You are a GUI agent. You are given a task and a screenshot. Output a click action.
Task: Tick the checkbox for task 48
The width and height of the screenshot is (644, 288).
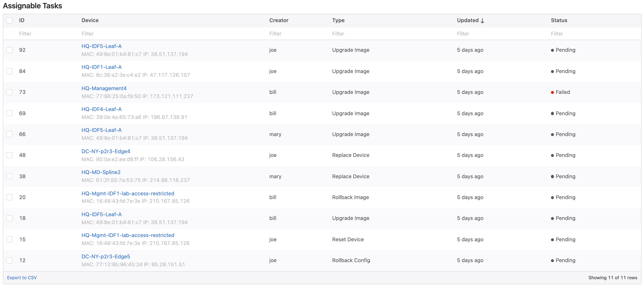(x=10, y=155)
